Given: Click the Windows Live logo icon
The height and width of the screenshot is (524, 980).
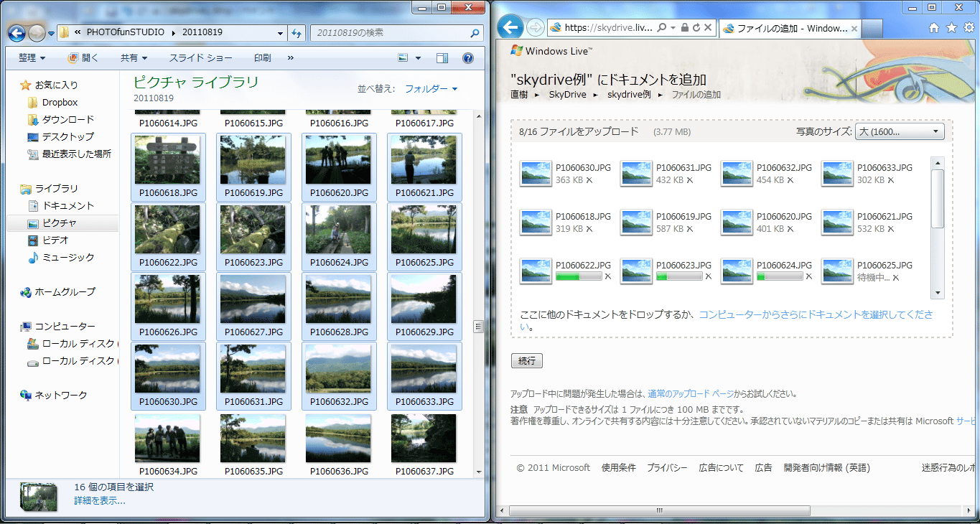Looking at the screenshot, I should [x=516, y=50].
